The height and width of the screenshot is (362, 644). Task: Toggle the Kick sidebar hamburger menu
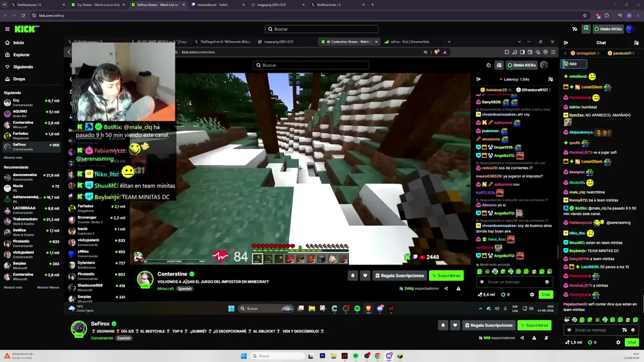tap(7, 29)
